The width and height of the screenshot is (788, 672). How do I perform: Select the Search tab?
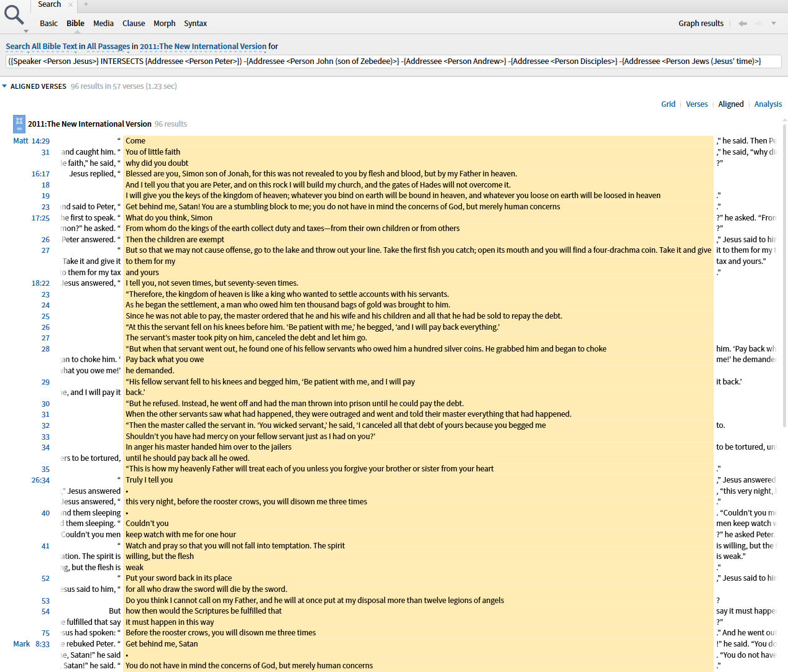point(50,4)
